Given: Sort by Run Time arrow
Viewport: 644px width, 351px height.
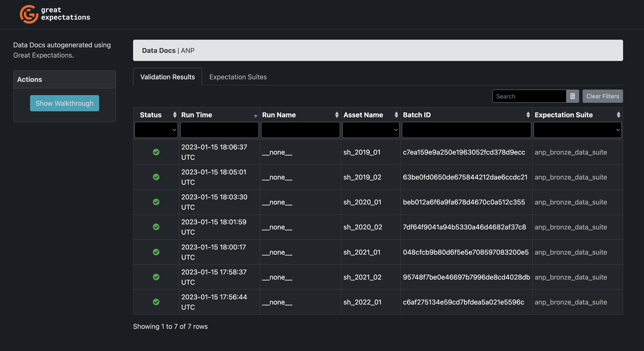Looking at the screenshot, I should (255, 116).
